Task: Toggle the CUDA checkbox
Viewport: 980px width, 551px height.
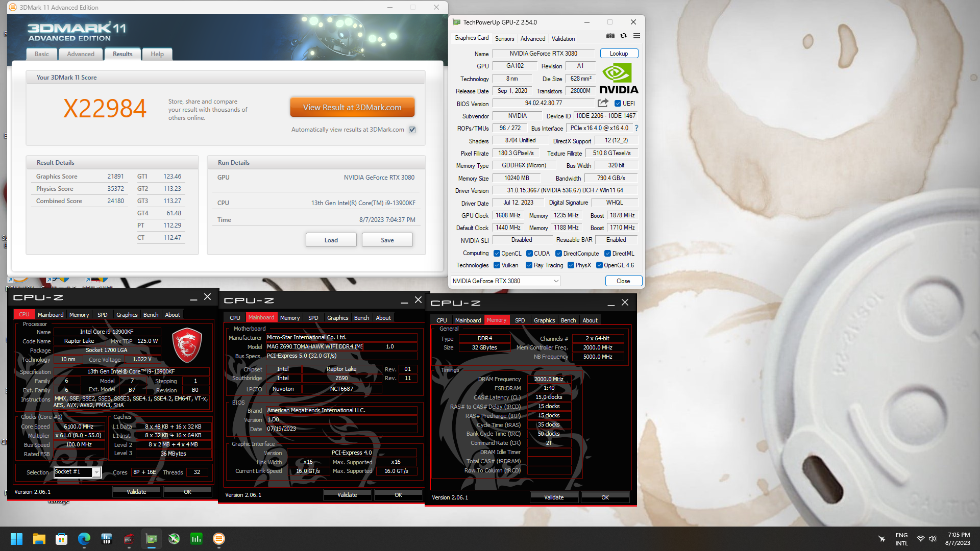Action: point(529,254)
